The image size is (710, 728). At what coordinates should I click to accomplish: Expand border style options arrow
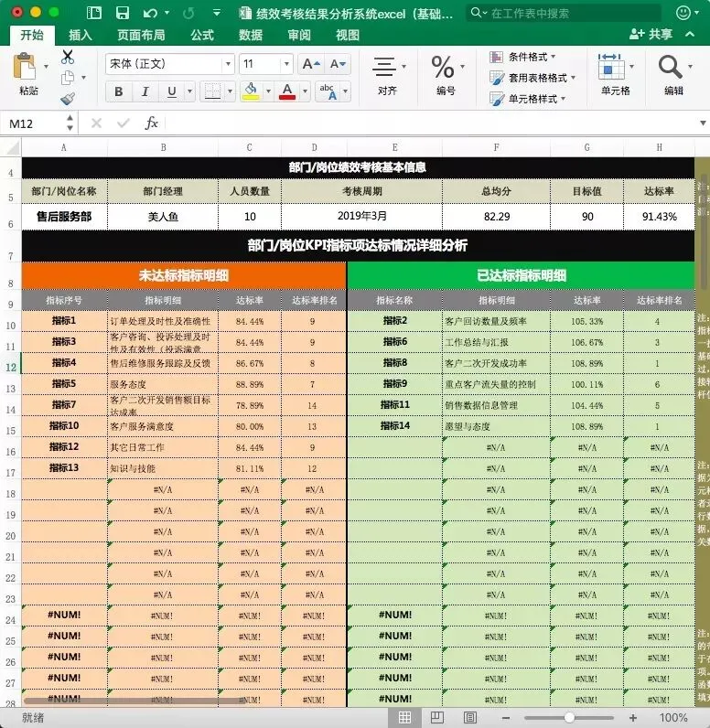click(x=230, y=91)
